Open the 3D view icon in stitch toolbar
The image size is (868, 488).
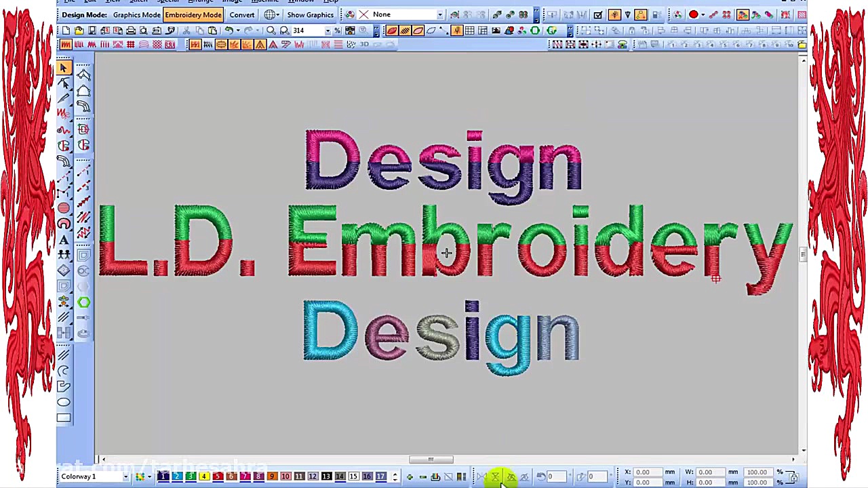coord(364,44)
